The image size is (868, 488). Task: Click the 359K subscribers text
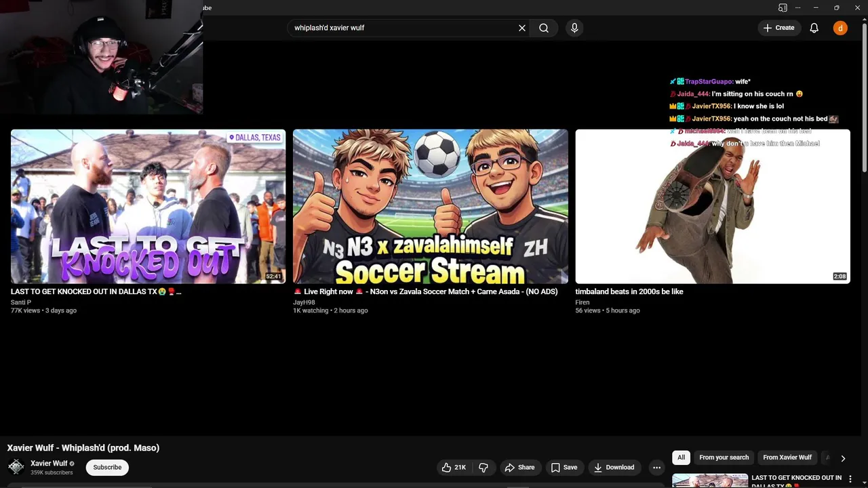(x=52, y=472)
